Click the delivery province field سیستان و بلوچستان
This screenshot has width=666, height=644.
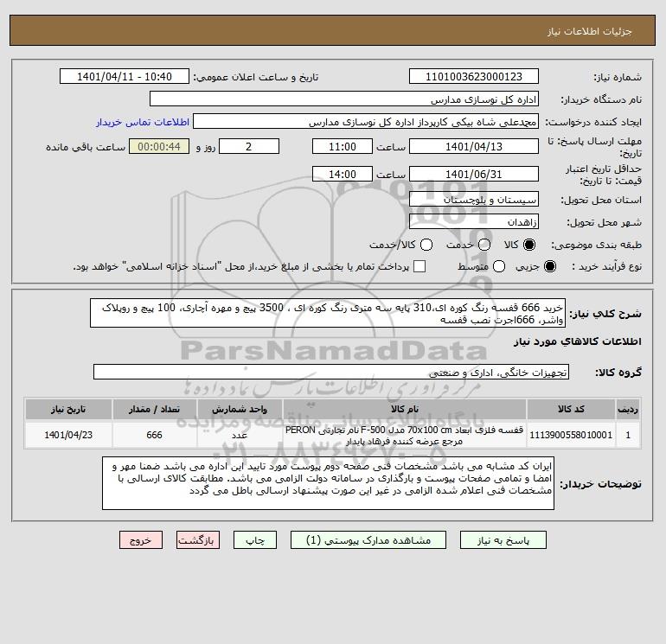474,199
